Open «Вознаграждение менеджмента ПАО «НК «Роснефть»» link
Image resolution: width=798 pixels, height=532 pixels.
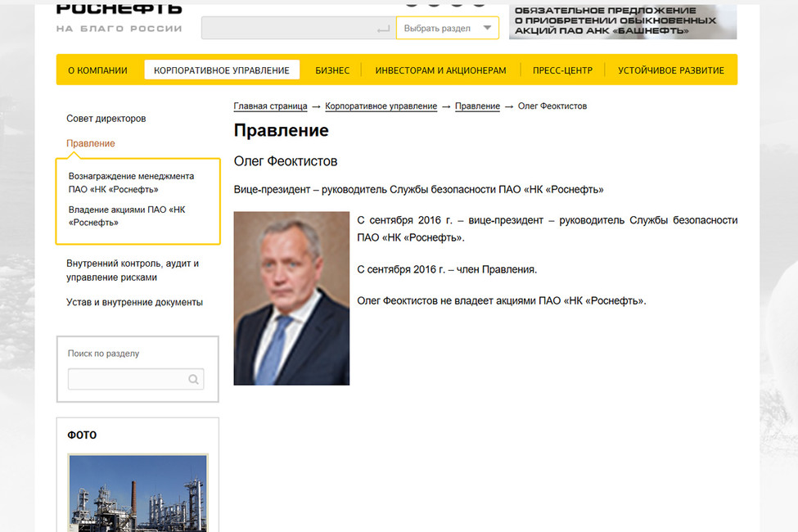(x=131, y=183)
